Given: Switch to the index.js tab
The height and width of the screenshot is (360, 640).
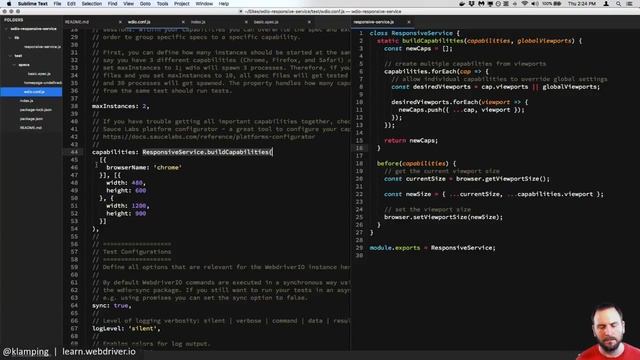Looking at the screenshot, I should 198,22.
